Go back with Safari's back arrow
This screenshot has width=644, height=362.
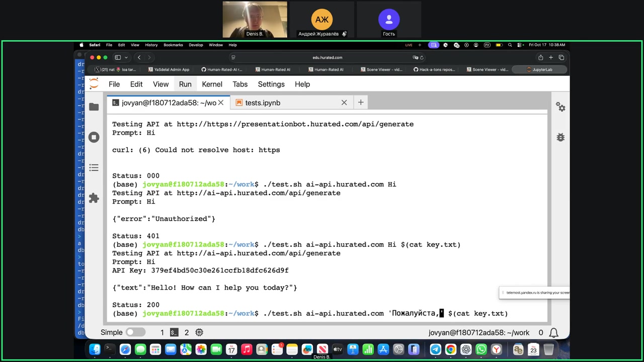tap(139, 57)
